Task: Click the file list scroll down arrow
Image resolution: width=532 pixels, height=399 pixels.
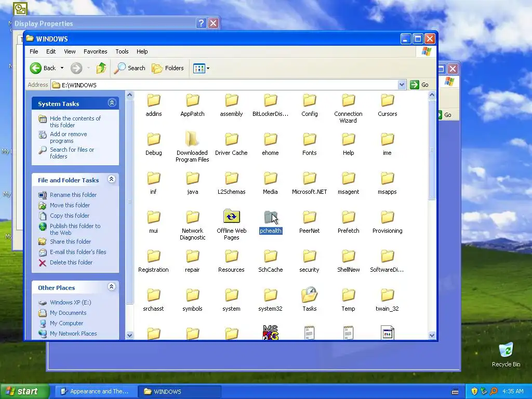Action: click(432, 335)
